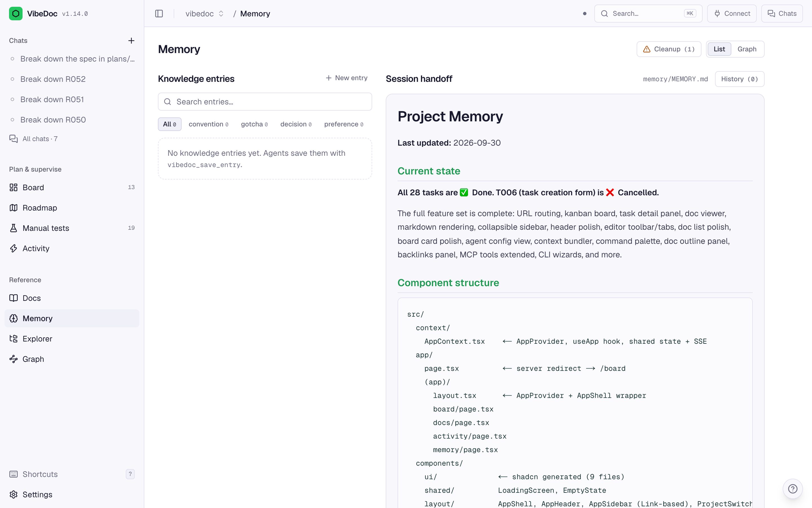
Task: Click the status dot in header
Action: pyautogui.click(x=585, y=14)
